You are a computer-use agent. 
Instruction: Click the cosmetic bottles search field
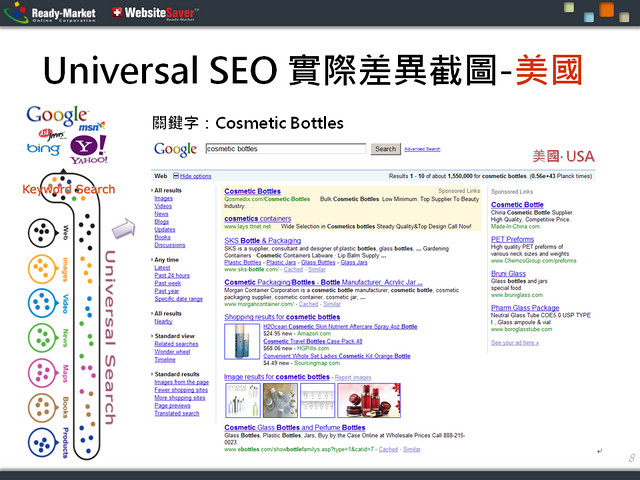[x=286, y=149]
